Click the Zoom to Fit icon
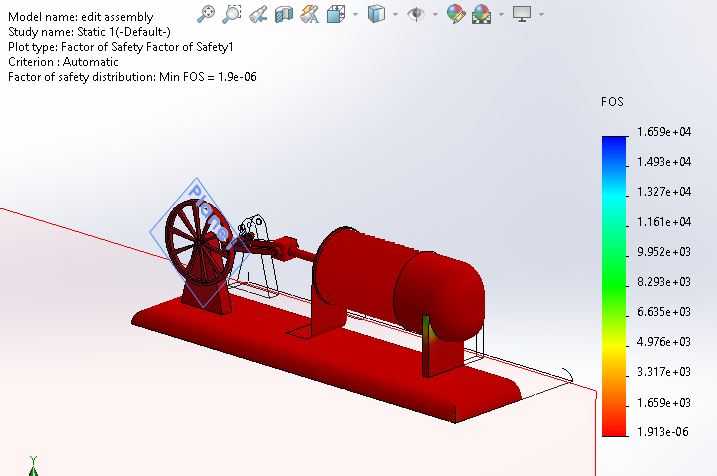 206,14
